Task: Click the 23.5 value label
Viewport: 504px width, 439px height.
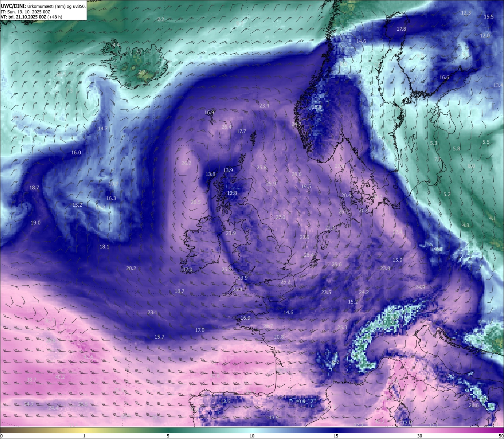Action: pyautogui.click(x=326, y=293)
